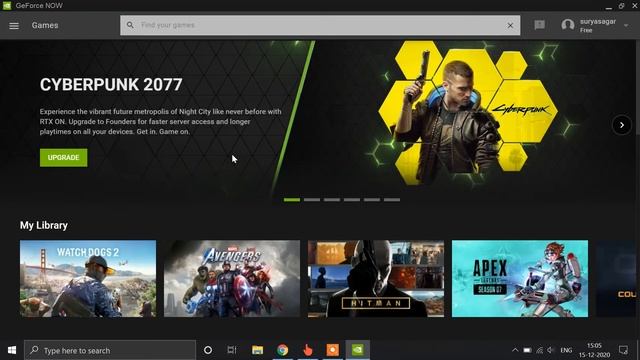Viewport: 640px width, 360px height.
Task: Open the Apex Legends Season 07 tile
Action: click(x=520, y=278)
